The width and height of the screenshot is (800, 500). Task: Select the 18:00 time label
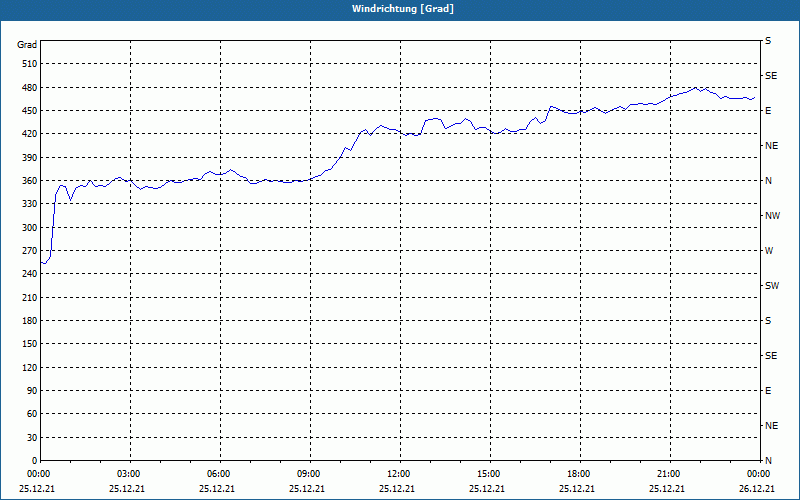(x=579, y=474)
